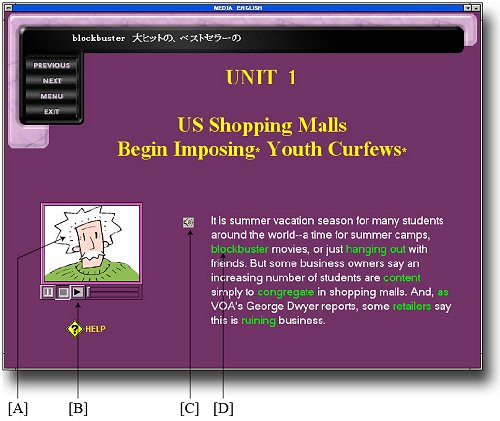Open the MENU screen

[52, 96]
